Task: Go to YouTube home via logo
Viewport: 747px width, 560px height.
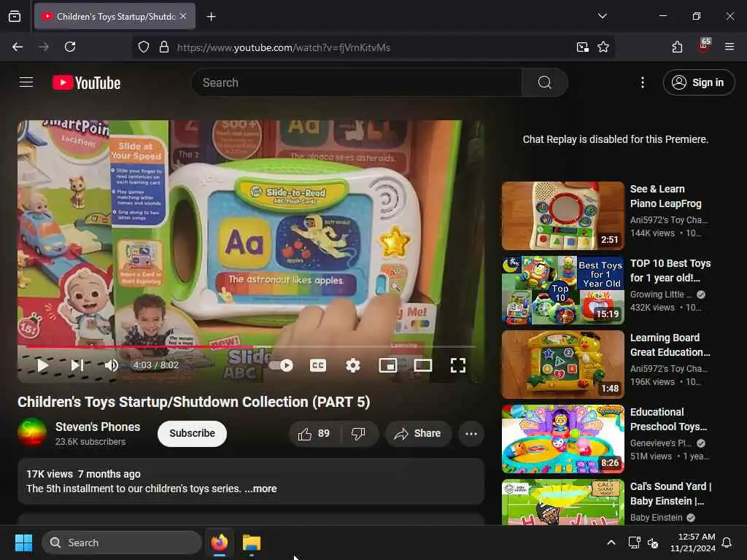Action: 86,82
